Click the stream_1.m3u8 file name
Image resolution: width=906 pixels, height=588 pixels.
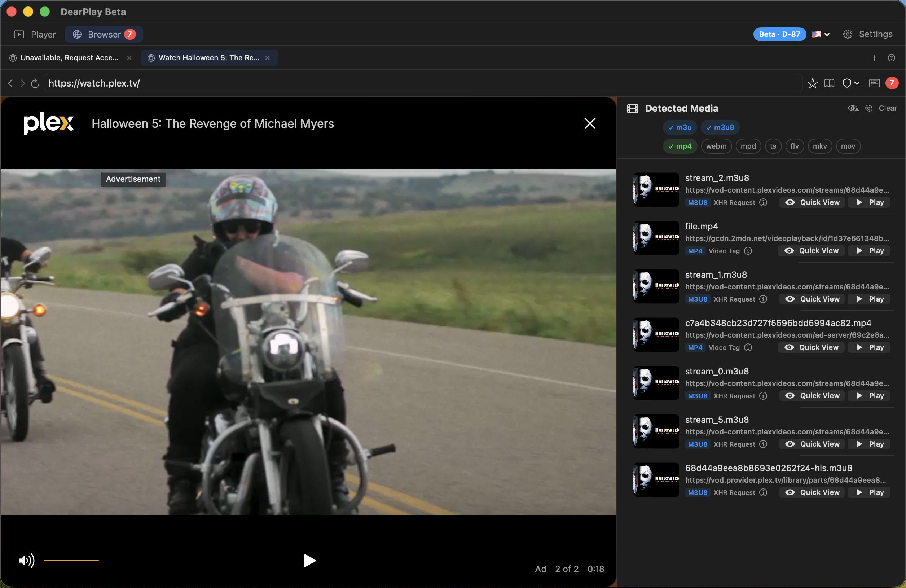(x=716, y=275)
